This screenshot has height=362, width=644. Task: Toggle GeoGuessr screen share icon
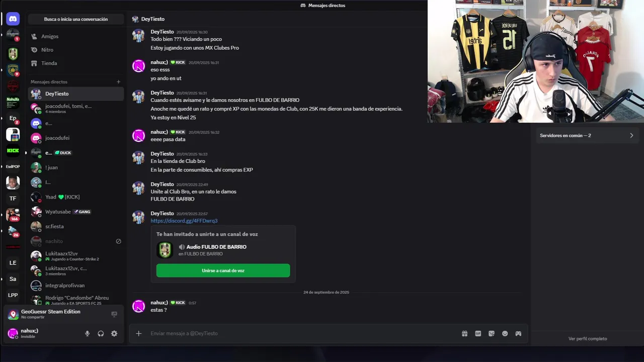click(114, 314)
